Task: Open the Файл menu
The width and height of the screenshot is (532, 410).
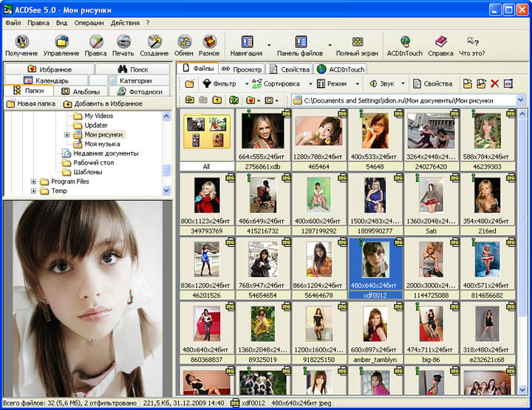Action: click(x=13, y=23)
